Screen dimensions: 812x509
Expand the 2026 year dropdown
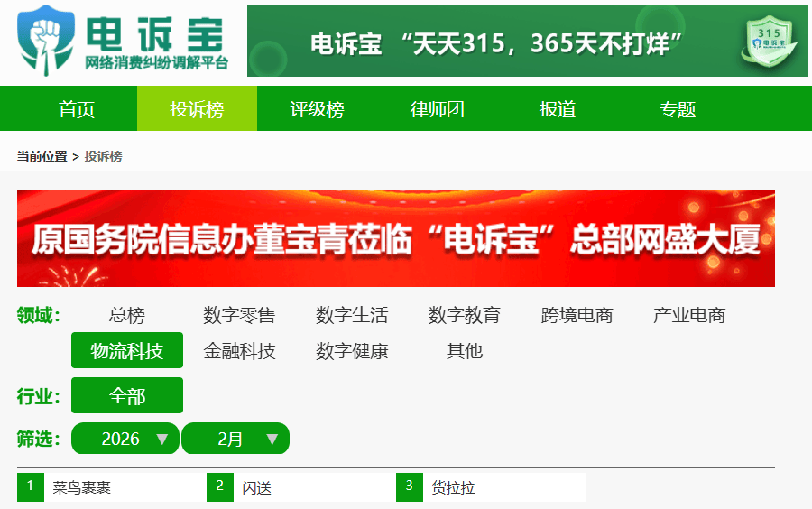coord(125,439)
